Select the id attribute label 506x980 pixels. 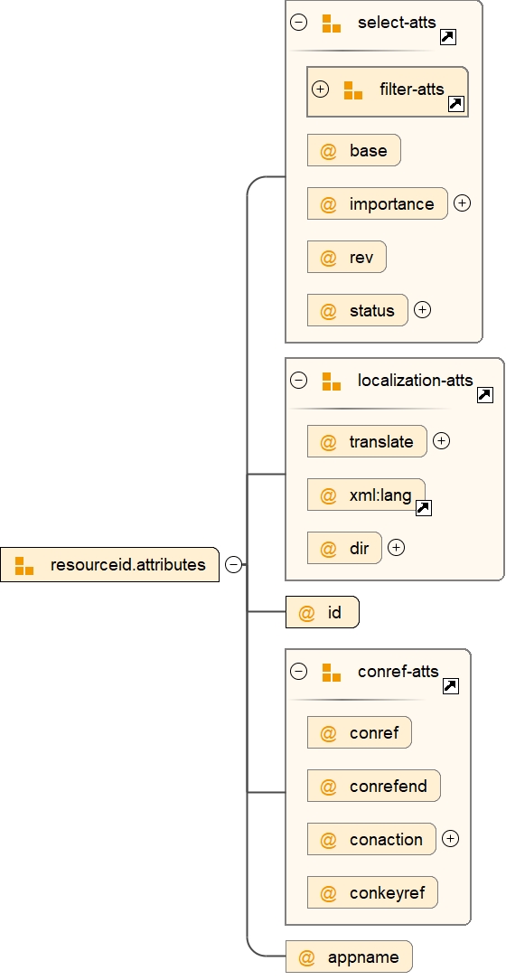(x=335, y=613)
